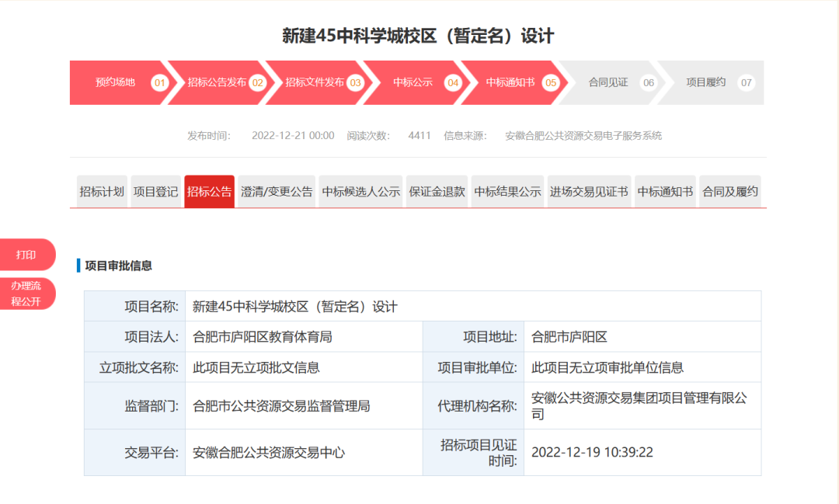The height and width of the screenshot is (504, 839).
Task: Click the 此项目无立项批文信息 cell
Action: (x=304, y=367)
